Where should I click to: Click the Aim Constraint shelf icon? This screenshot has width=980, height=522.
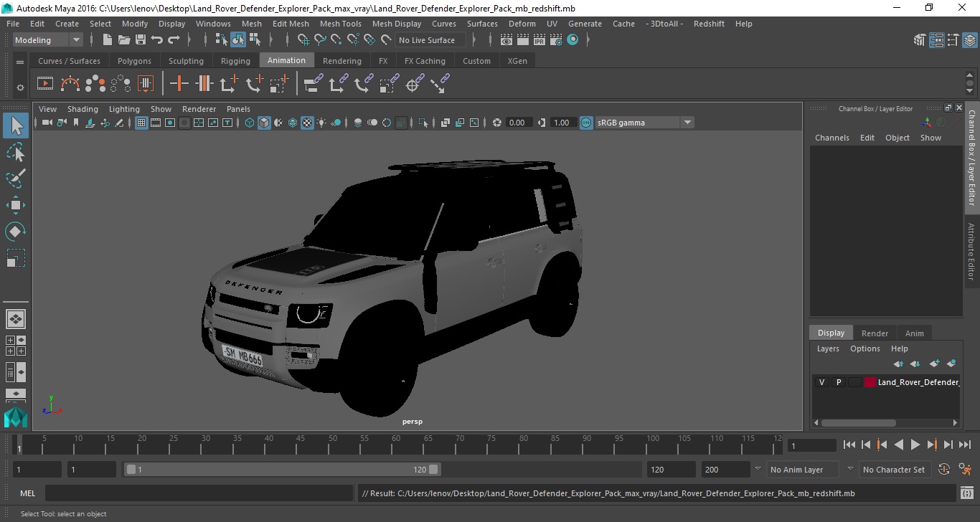[x=413, y=84]
